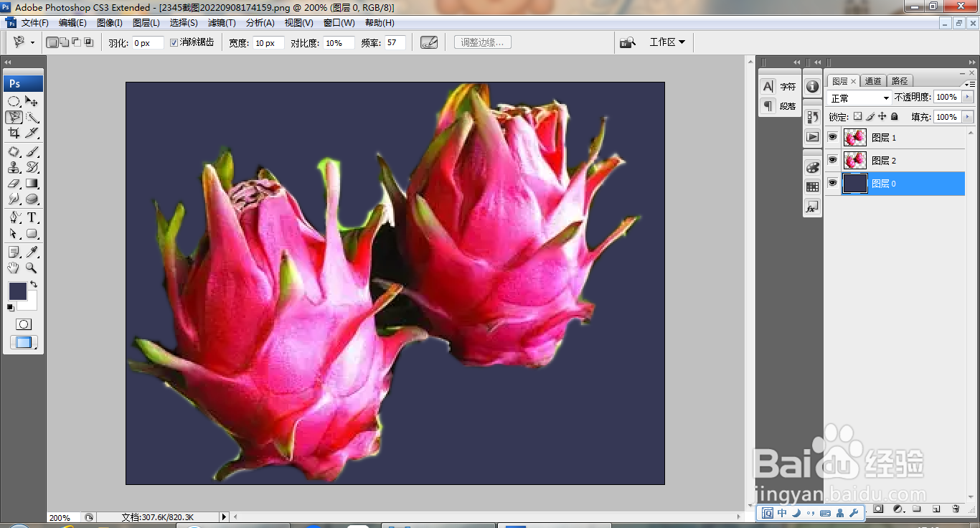Select the Move tool
The image size is (980, 528).
tap(32, 101)
